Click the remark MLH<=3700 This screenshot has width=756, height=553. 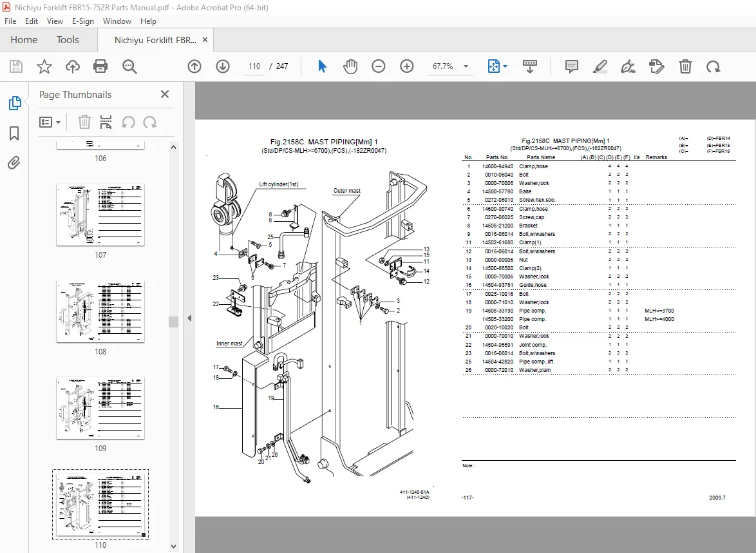pyautogui.click(x=659, y=311)
